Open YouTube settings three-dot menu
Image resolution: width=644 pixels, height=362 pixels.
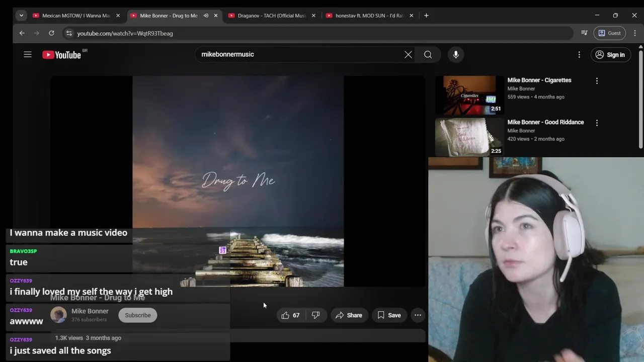click(x=579, y=54)
